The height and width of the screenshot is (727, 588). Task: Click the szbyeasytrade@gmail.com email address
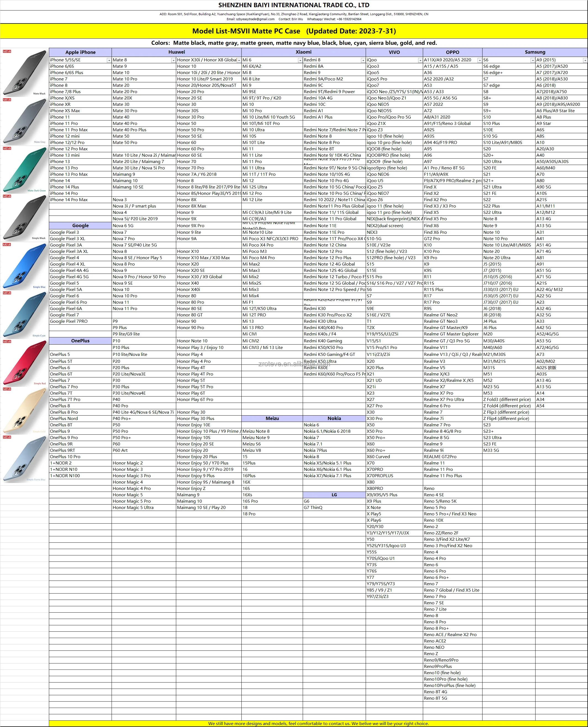coord(255,19)
